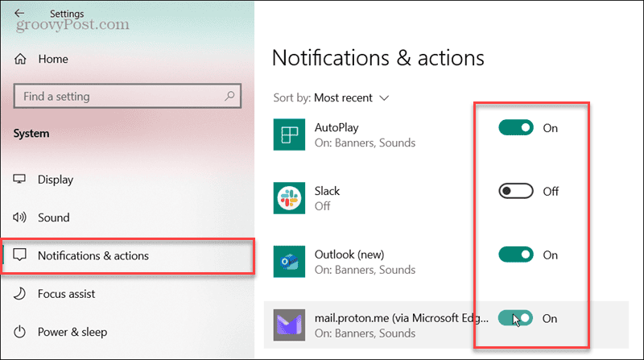Click the Slack app icon
This screenshot has width=644, height=360.
click(289, 198)
